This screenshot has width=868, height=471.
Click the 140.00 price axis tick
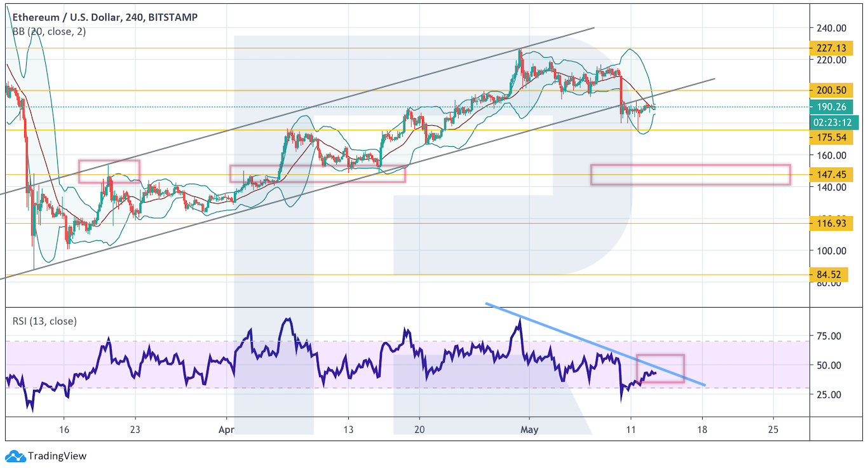pos(832,187)
